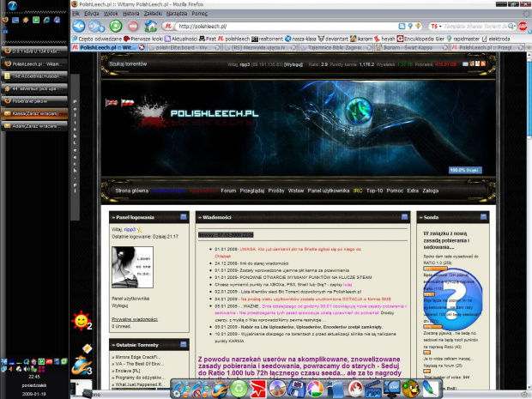Click the Firefox quick launch icon in the sidebar
Image resolution: width=532 pixels, height=399 pixels.
pyautogui.click(x=5, y=20)
